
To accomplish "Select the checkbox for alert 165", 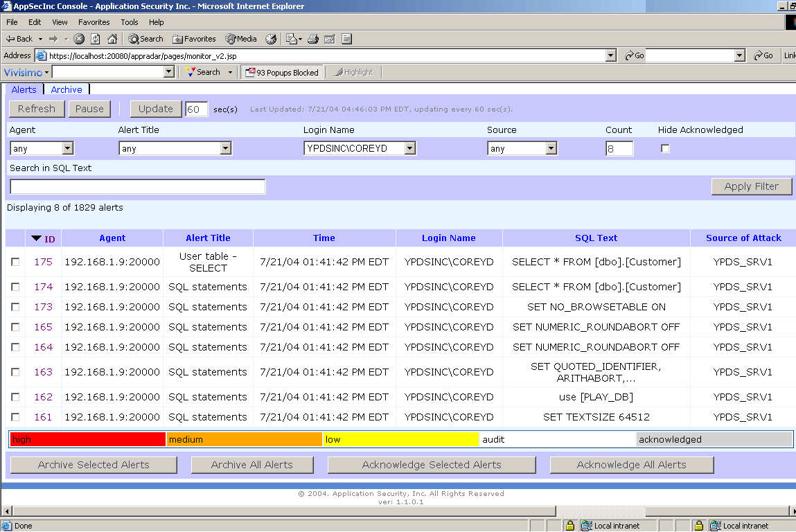I will tap(15, 327).
